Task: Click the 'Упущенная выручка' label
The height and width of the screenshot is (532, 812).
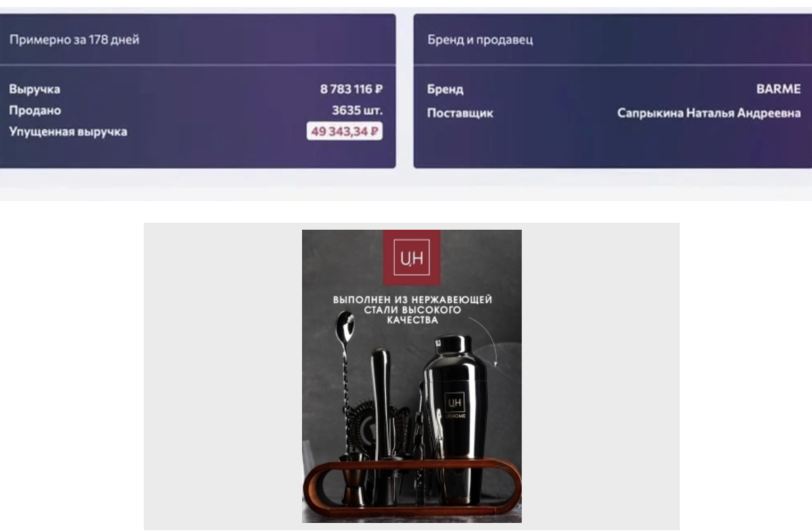Action: coord(68,132)
